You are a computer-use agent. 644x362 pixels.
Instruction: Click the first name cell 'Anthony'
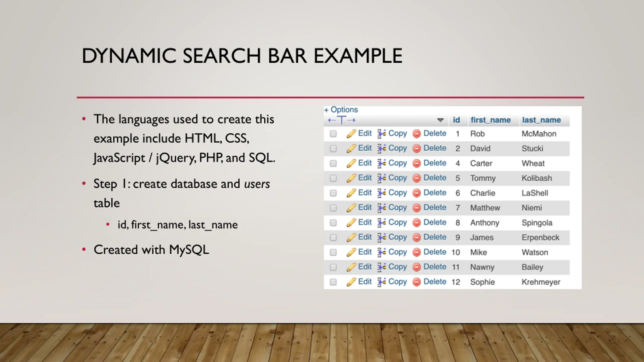pyautogui.click(x=485, y=223)
